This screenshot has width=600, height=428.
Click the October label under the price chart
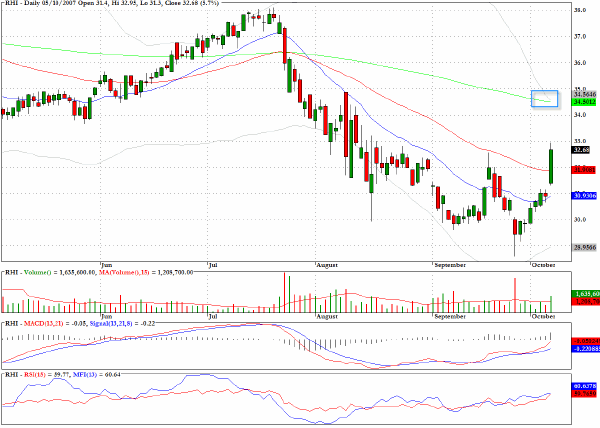tap(543, 265)
